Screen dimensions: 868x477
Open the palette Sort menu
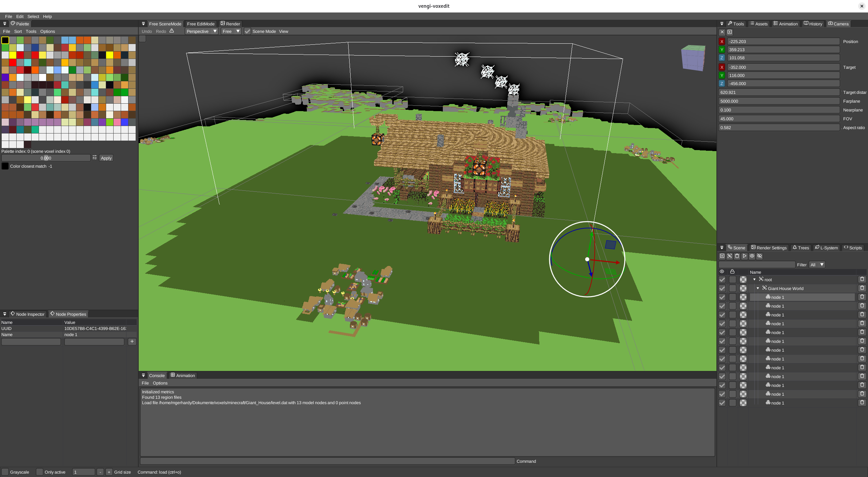click(18, 31)
